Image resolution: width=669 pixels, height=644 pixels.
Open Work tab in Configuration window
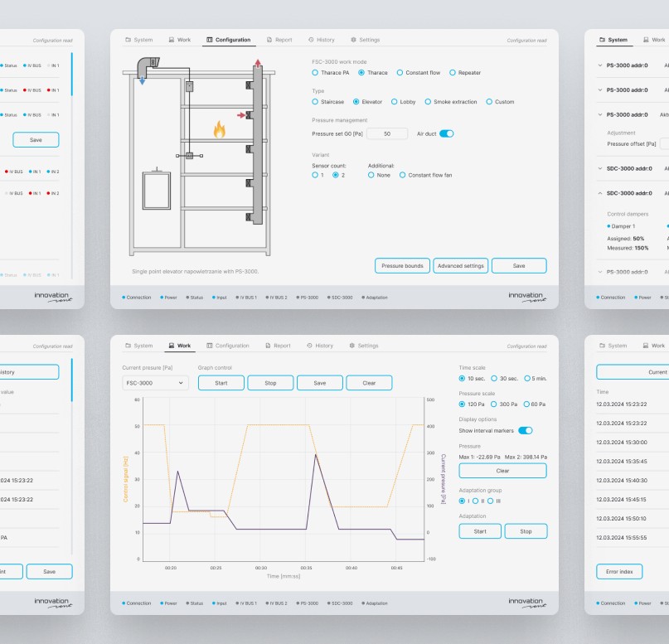pos(180,40)
